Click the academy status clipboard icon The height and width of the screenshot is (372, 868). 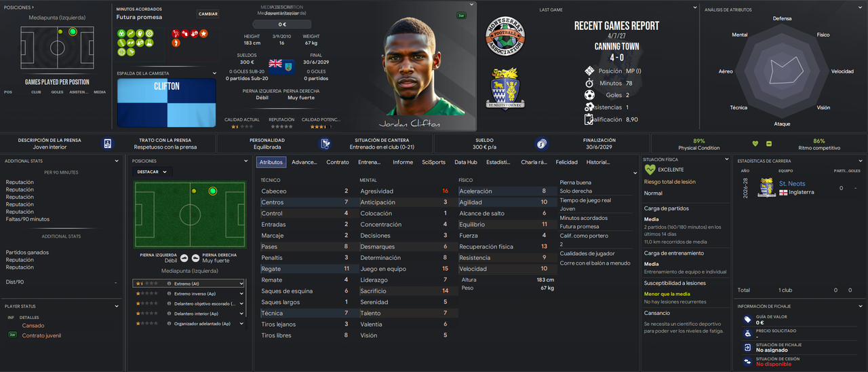325,143
